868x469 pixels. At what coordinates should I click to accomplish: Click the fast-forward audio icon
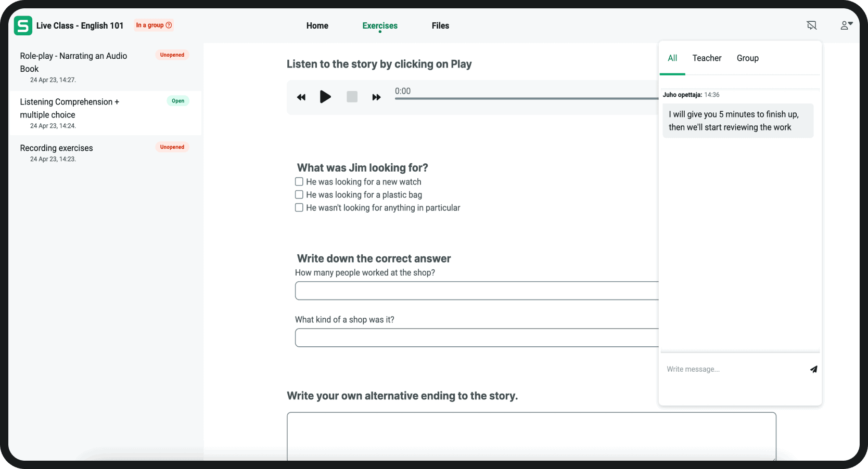click(376, 97)
